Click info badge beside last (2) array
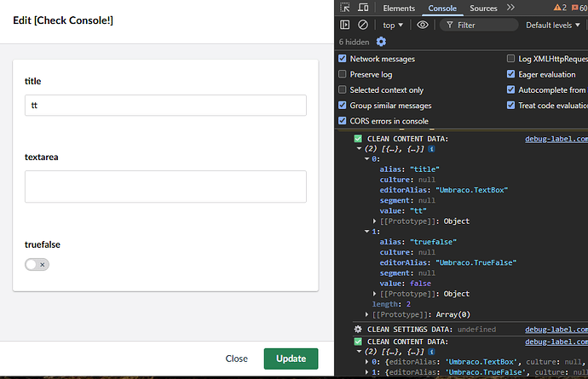Screen dimensions: 588x379 point(431,352)
